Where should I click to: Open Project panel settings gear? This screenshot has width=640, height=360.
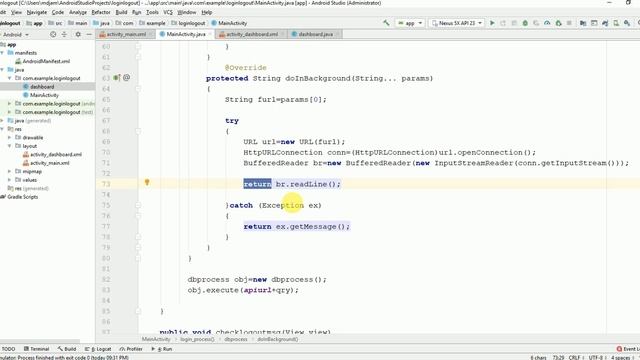pos(78,35)
